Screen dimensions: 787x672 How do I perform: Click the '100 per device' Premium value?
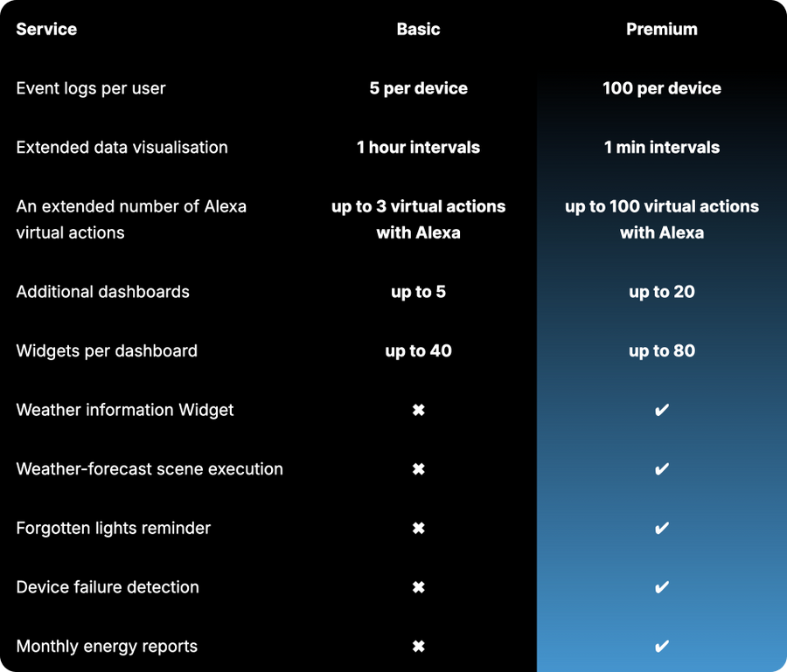(662, 88)
